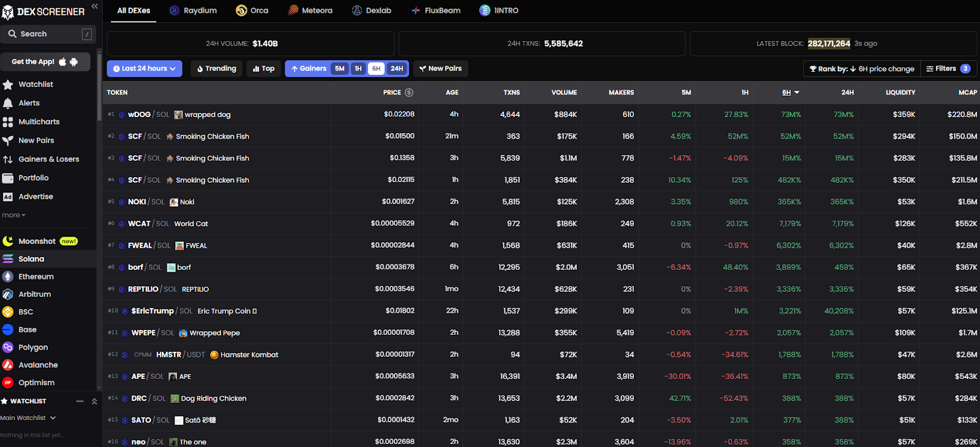980x447 pixels.
Task: Open the Last 24 hours dropdown
Action: click(x=145, y=69)
